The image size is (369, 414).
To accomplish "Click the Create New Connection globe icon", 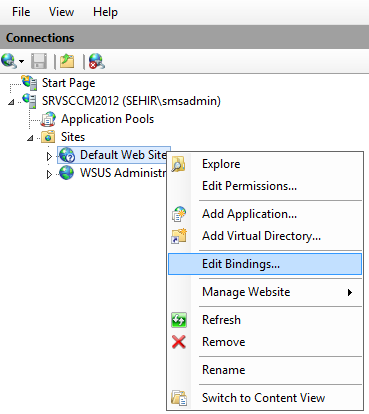I will pyautogui.click(x=8, y=61).
